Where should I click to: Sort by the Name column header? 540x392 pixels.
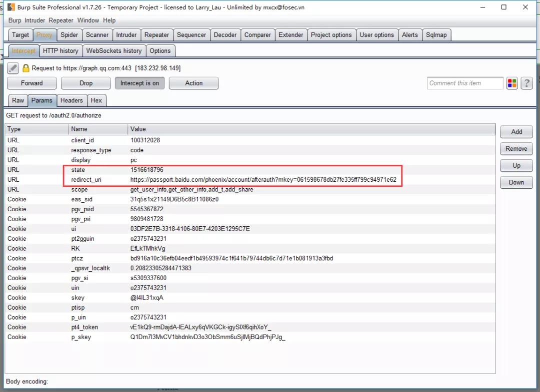click(98, 129)
